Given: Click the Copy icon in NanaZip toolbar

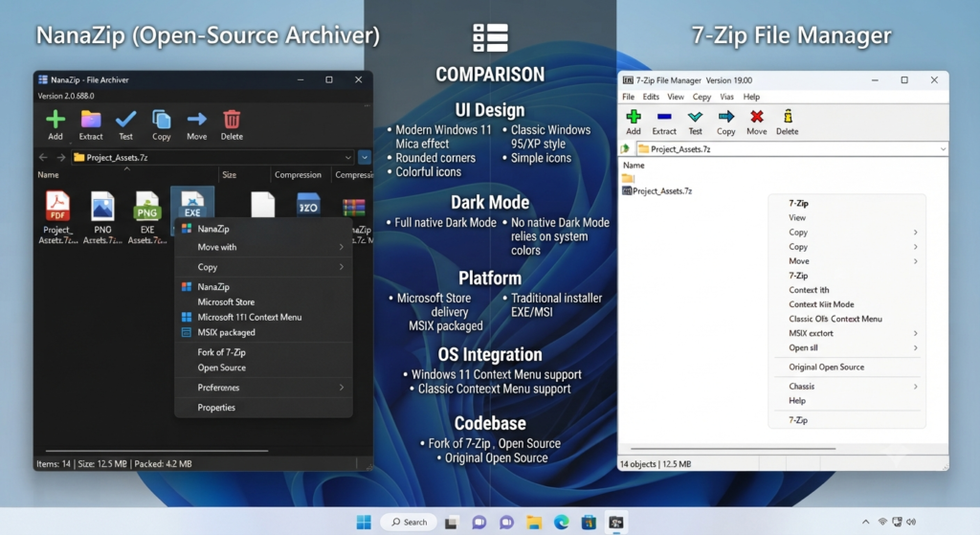Looking at the screenshot, I should point(161,119).
